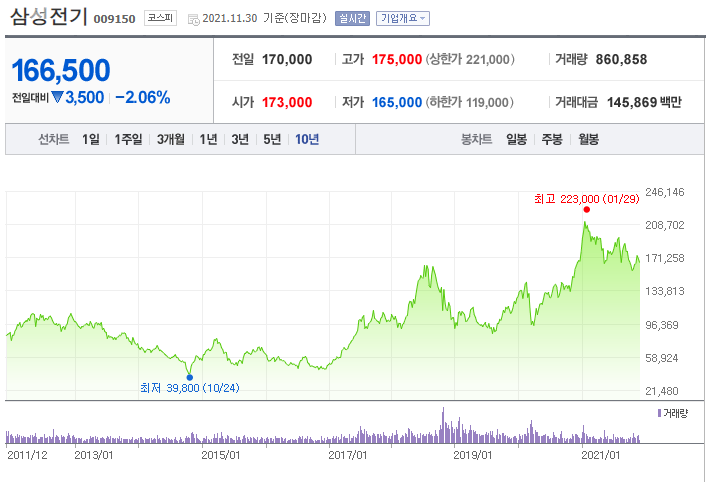Click the -2.06% change rate
Image resolution: width=706 pixels, height=482 pixels.
(143, 97)
